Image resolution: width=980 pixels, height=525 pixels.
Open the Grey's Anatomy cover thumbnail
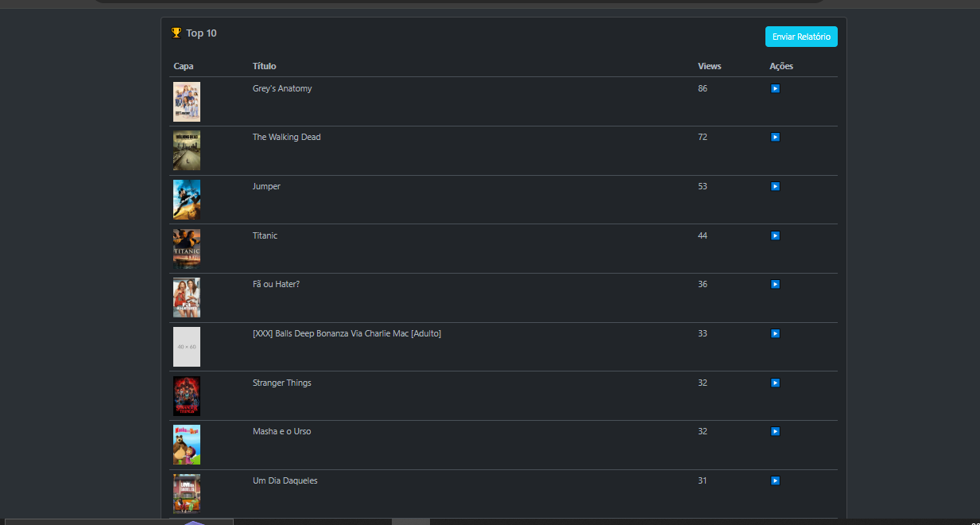(x=187, y=102)
